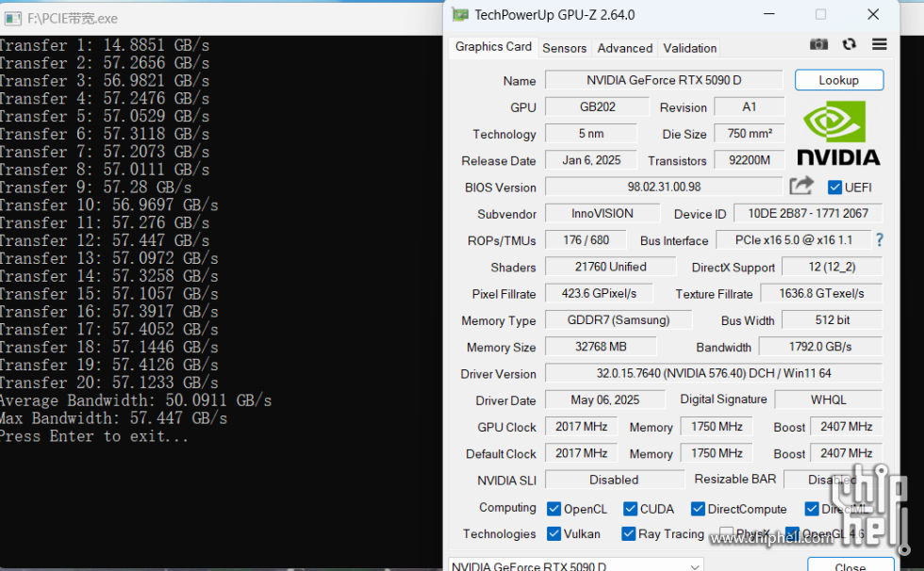Click "Max Bandwidth: 57.447 GB/s" in console
This screenshot has height=571, width=924.
click(113, 418)
